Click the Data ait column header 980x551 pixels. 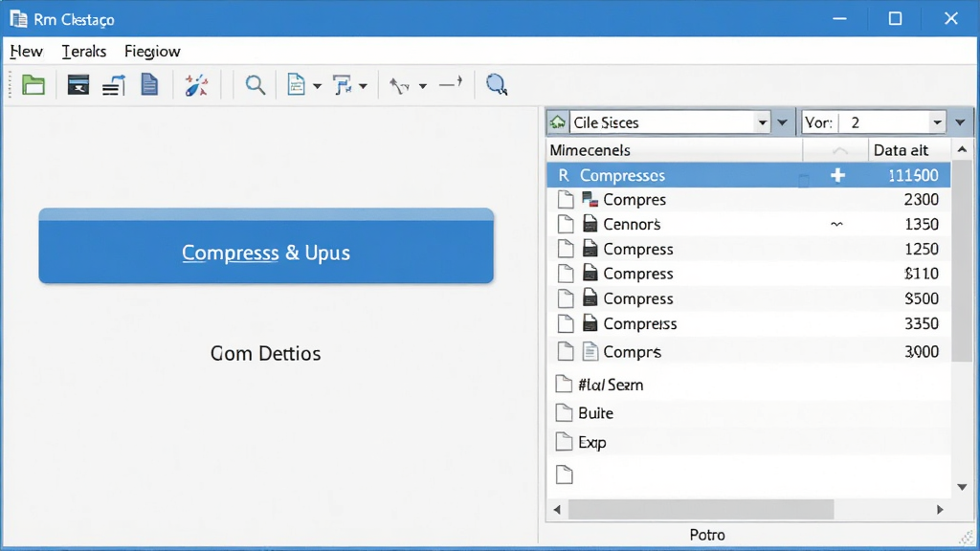(x=909, y=150)
